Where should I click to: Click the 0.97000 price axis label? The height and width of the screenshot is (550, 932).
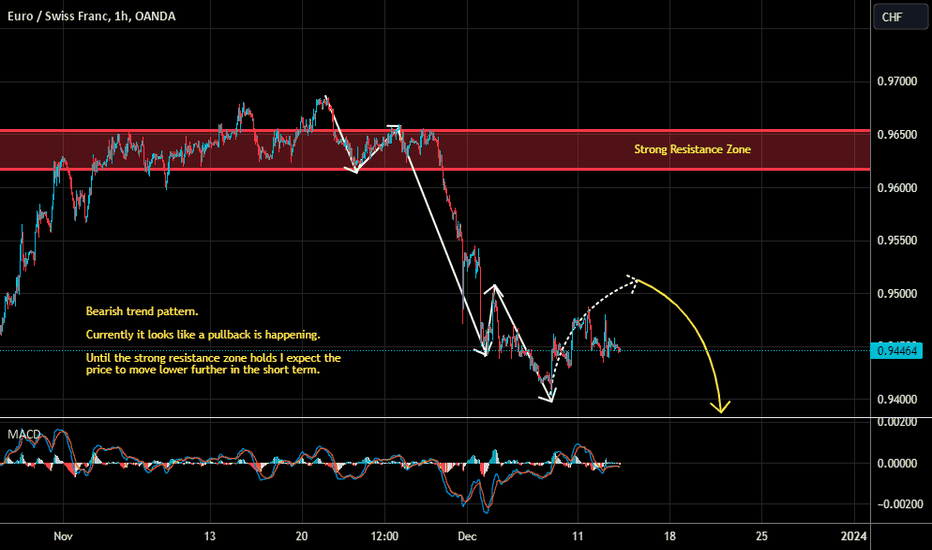coord(897,81)
